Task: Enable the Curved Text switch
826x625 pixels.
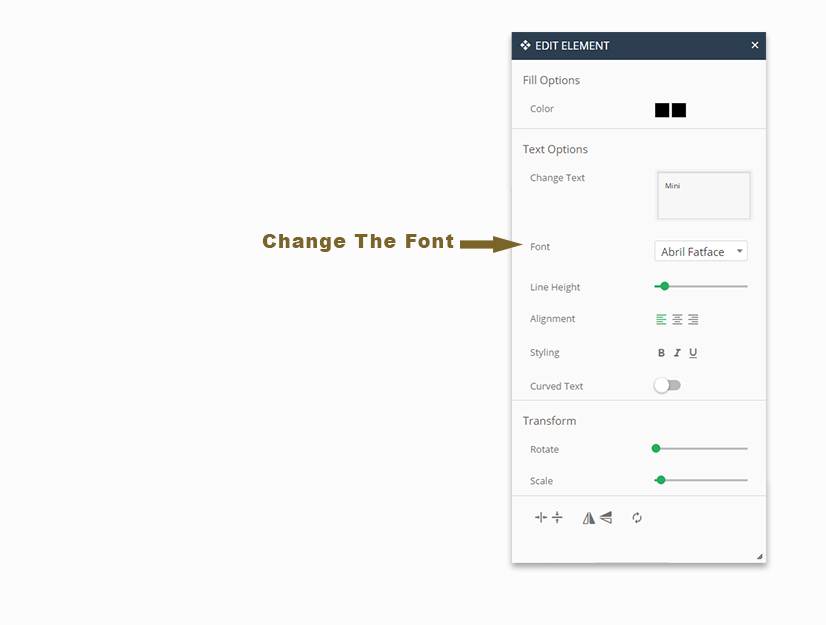Action: click(667, 386)
